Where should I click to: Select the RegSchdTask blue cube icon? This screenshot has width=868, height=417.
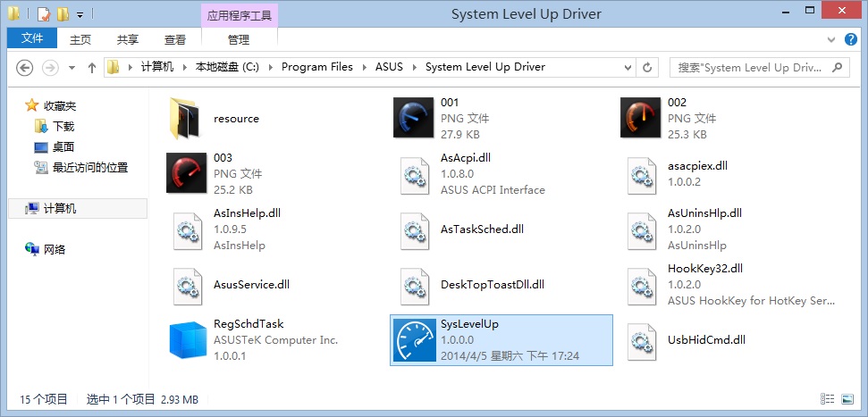(188, 340)
